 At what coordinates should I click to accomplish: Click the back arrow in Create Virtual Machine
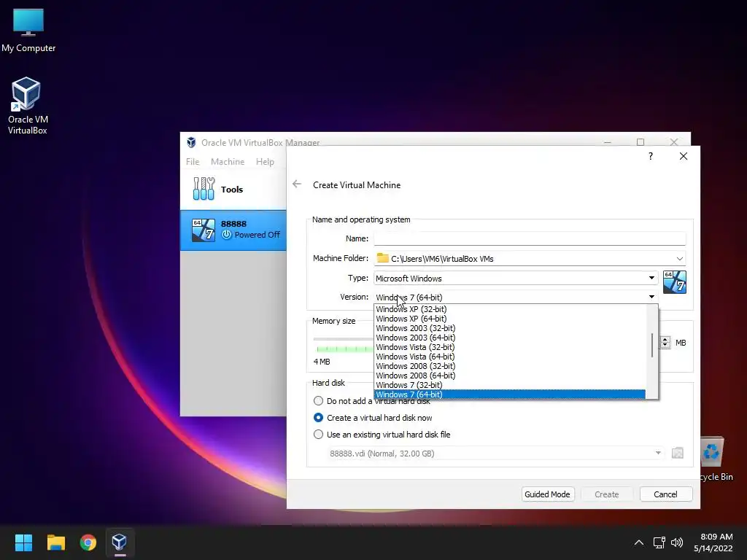(297, 184)
